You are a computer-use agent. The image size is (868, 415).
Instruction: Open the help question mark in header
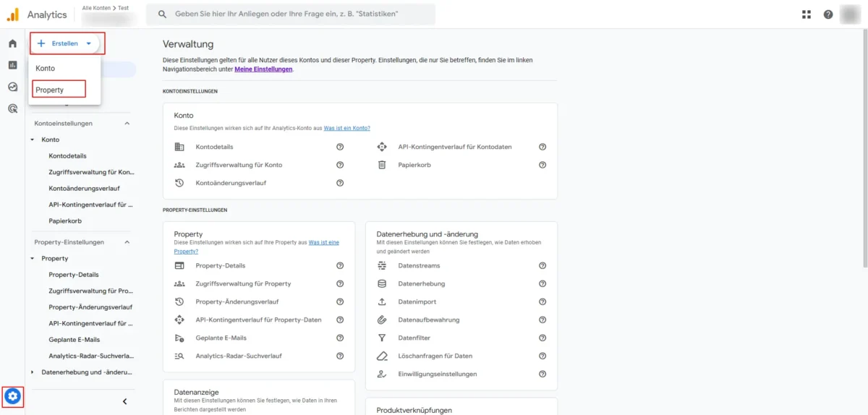tap(828, 14)
